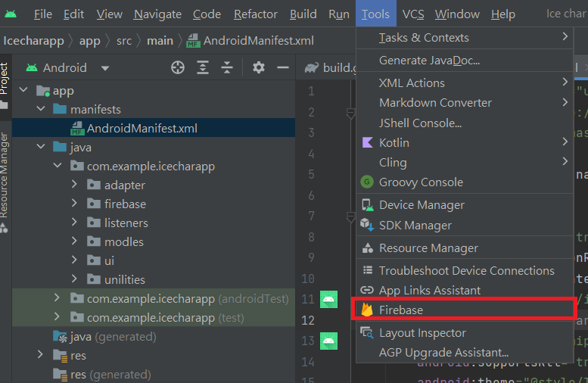Open project view settings gear
The height and width of the screenshot is (383, 588).
click(258, 67)
